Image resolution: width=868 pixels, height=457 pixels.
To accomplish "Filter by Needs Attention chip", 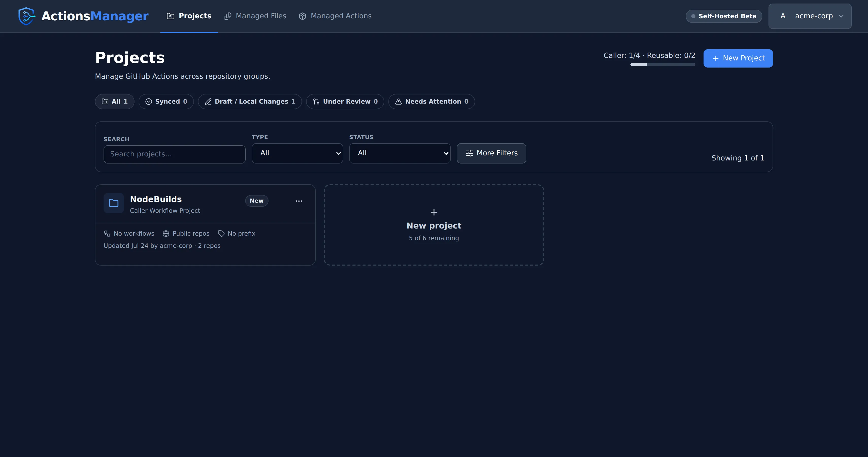I will 432,102.
